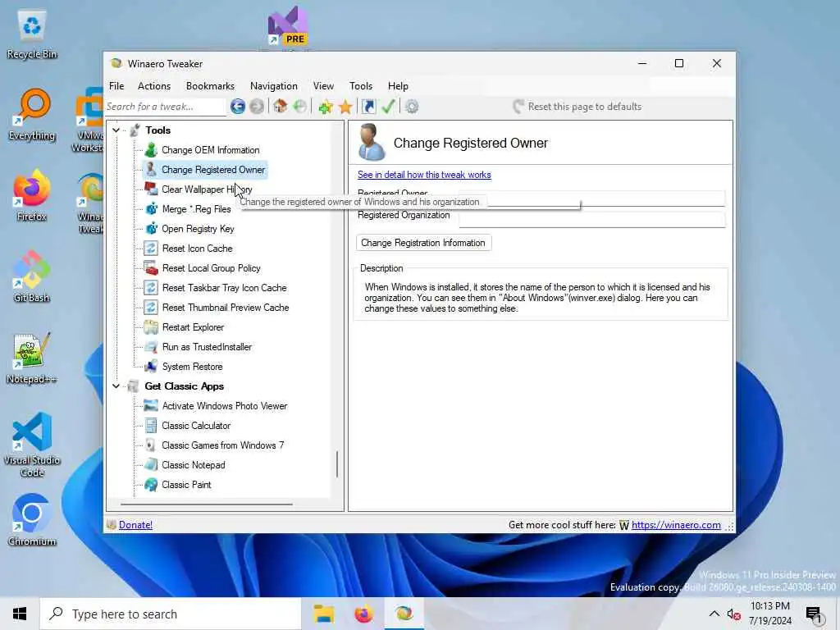Select the Git Bash desktop icon

(x=32, y=277)
